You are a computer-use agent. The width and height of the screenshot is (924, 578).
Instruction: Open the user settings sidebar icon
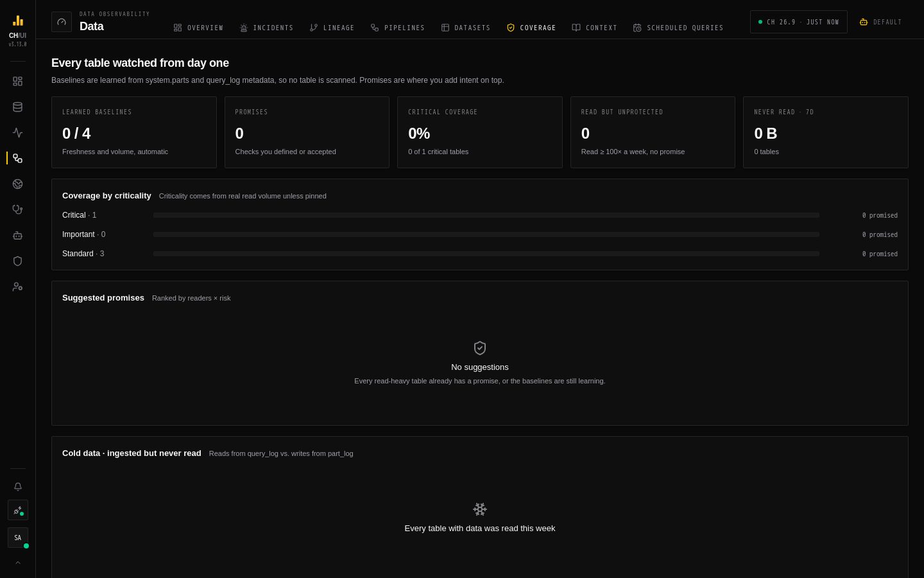[18, 287]
